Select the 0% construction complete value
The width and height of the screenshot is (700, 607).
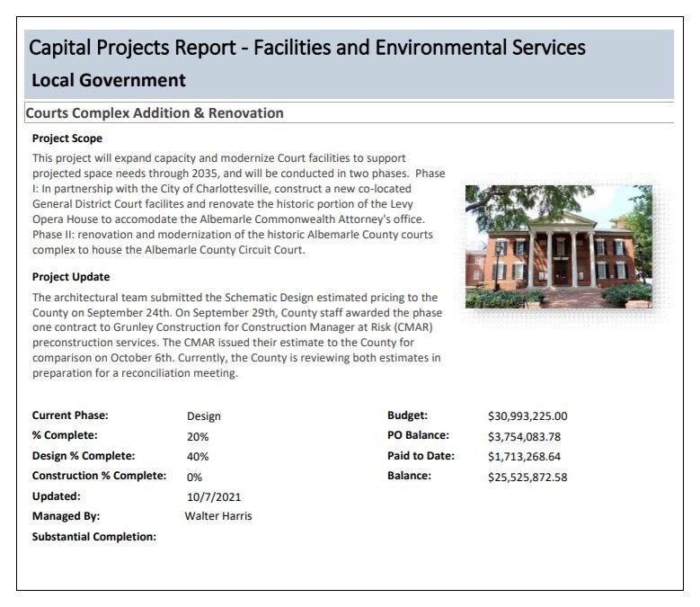click(194, 478)
